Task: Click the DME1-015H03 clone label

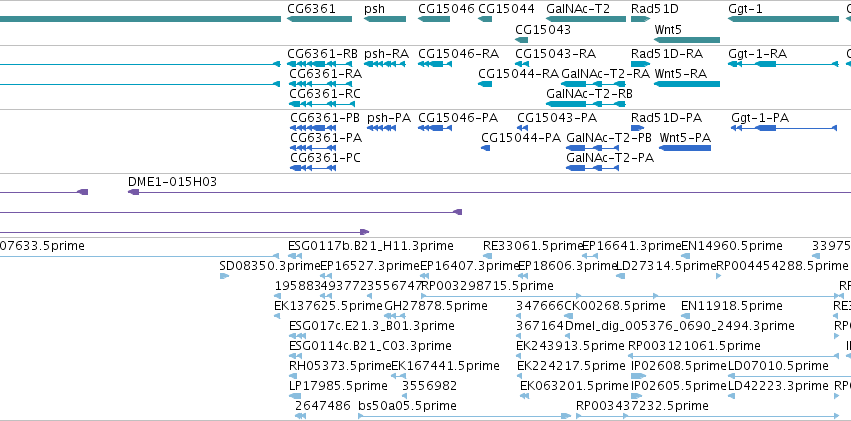Action: 172,182
